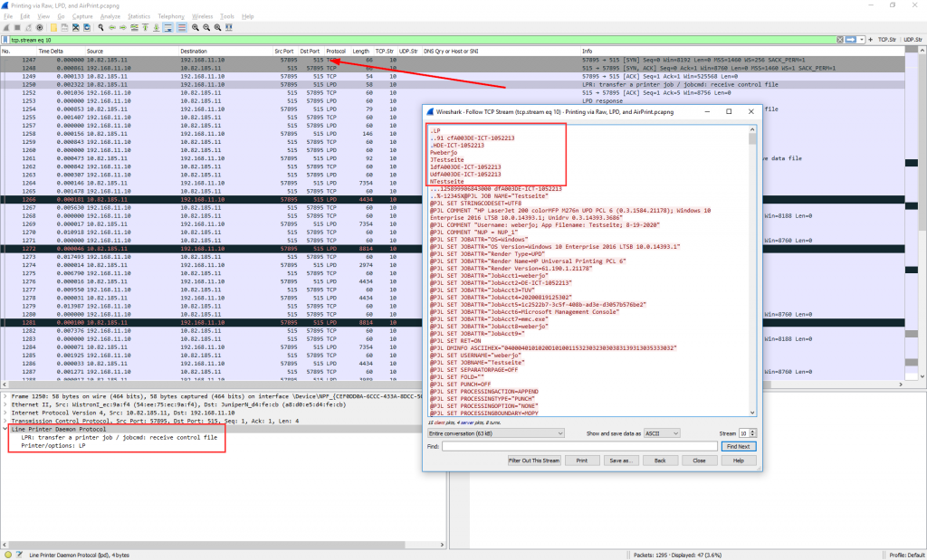Viewport: 927px width, 560px height.
Task: Open the Show and save data as dropdown
Action: [662, 433]
